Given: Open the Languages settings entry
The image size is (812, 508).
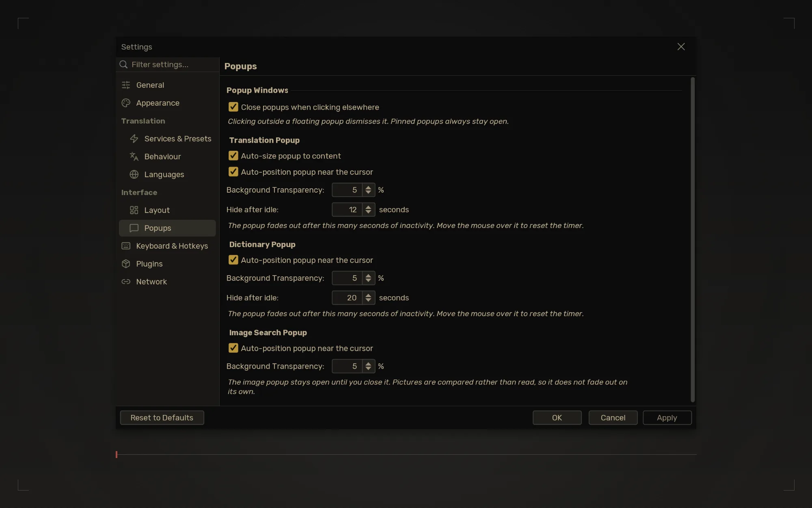Looking at the screenshot, I should tap(167, 174).
